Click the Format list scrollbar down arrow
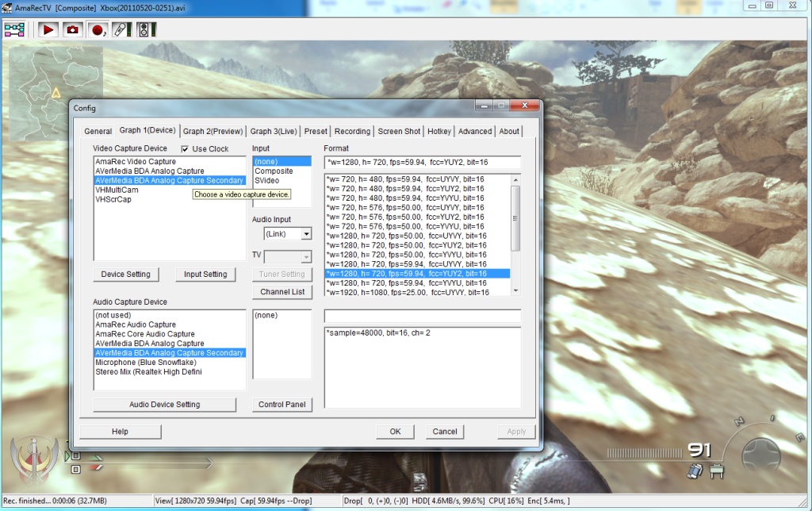The width and height of the screenshot is (812, 511). (x=515, y=291)
